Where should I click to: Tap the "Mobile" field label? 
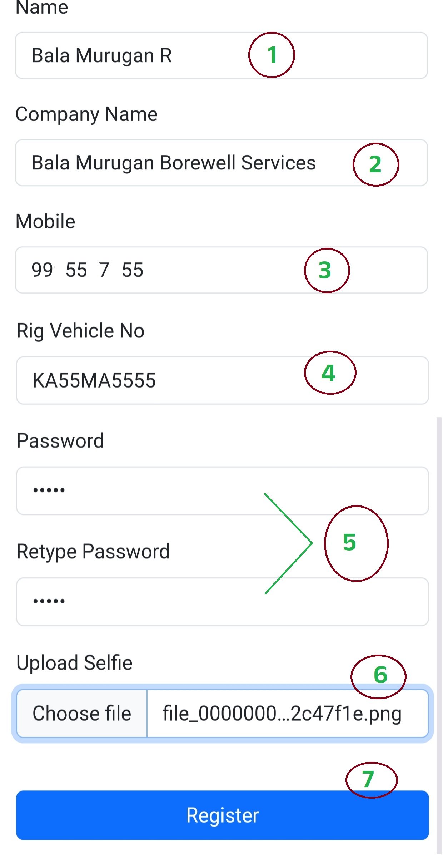tap(45, 221)
